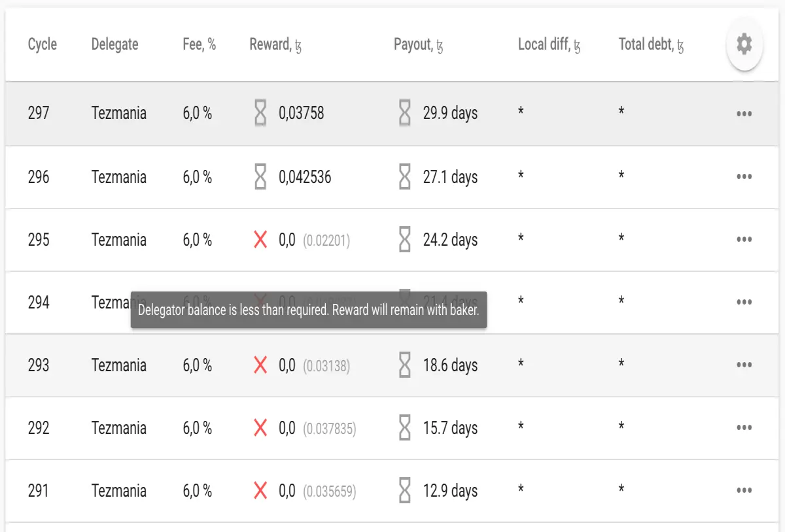The width and height of the screenshot is (785, 532).
Task: Click payout time 15.7 days
Action: coord(451,428)
